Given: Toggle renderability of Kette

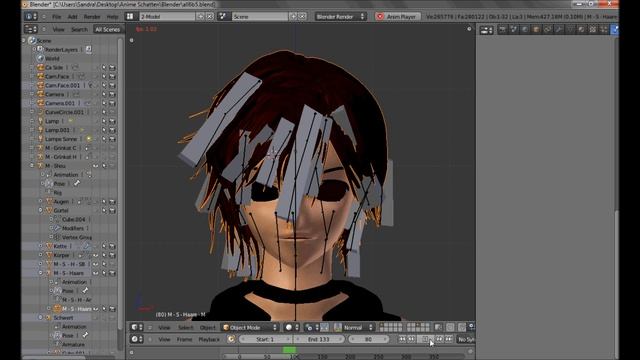Looking at the screenshot, I should click(x=112, y=246).
